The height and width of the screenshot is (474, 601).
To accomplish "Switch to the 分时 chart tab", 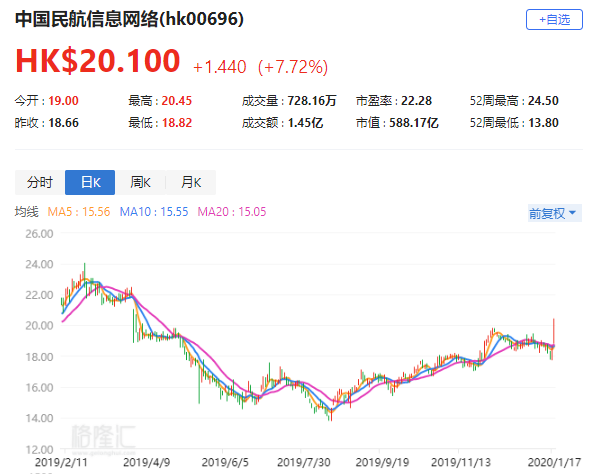I will (39, 182).
